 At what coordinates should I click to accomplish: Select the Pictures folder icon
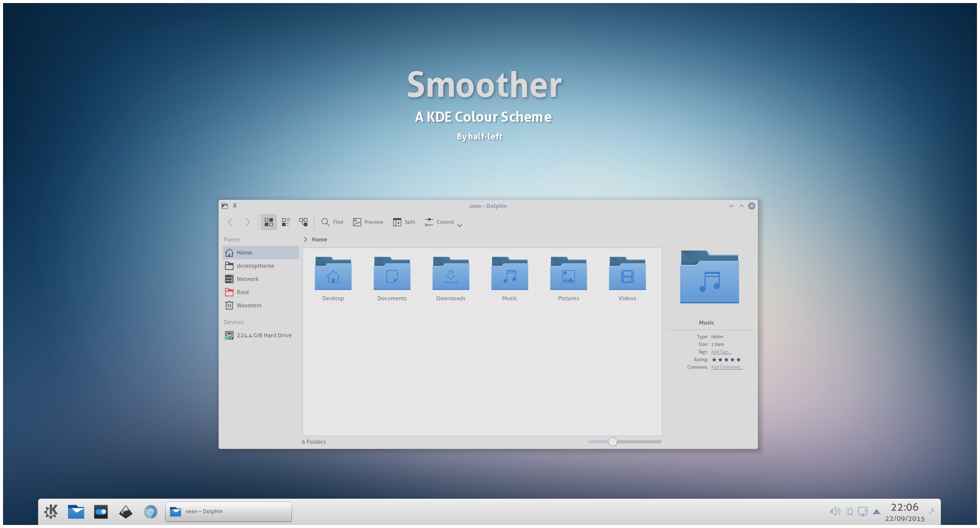(x=569, y=274)
